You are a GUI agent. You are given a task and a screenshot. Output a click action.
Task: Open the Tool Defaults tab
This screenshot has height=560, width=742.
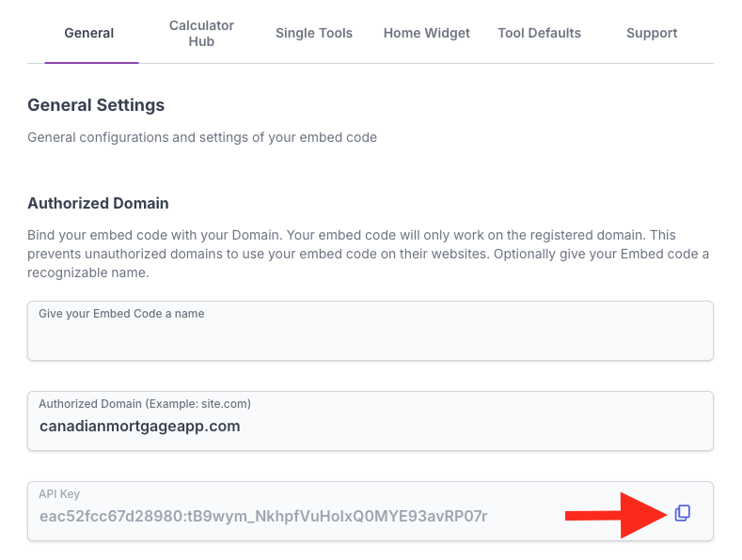point(539,33)
